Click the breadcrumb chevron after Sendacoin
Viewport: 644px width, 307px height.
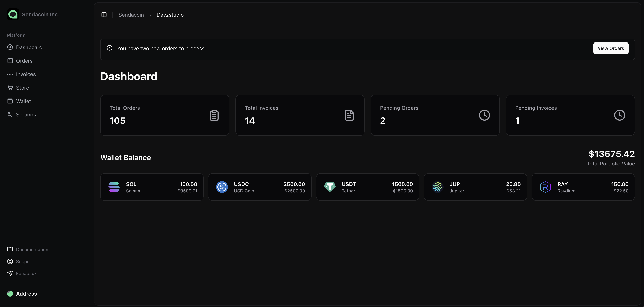tap(150, 15)
